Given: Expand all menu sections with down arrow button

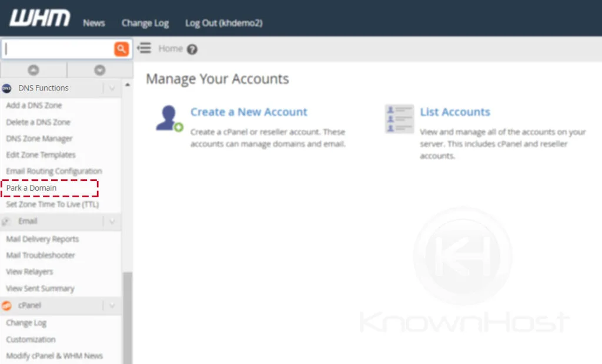Looking at the screenshot, I should [x=99, y=70].
